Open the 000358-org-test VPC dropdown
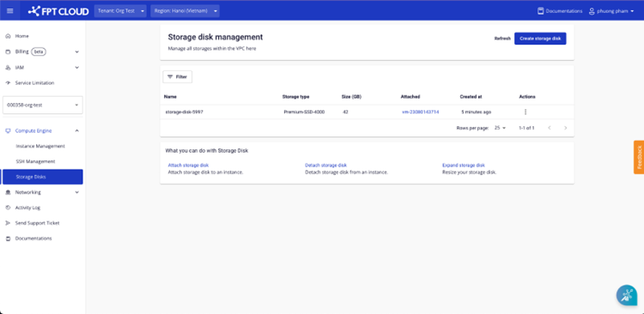The width and height of the screenshot is (644, 314). (x=43, y=105)
